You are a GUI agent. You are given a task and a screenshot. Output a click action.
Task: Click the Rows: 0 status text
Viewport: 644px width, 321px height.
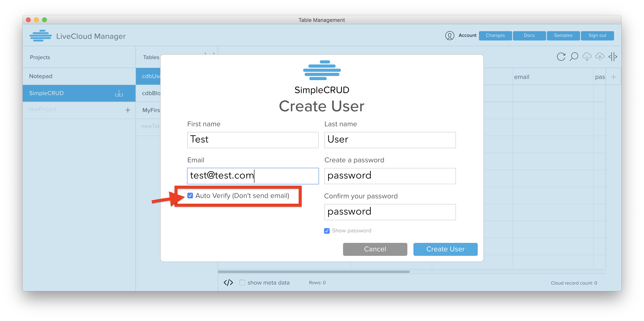(x=317, y=283)
